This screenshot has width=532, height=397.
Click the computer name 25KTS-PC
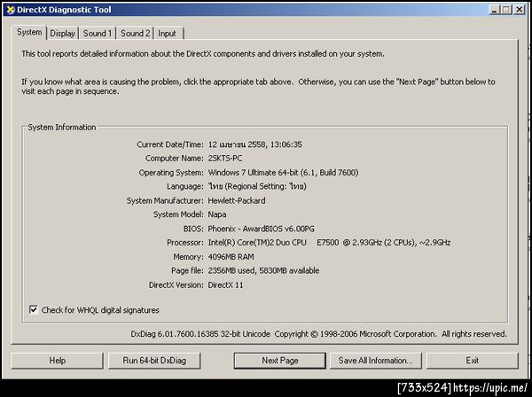225,159
